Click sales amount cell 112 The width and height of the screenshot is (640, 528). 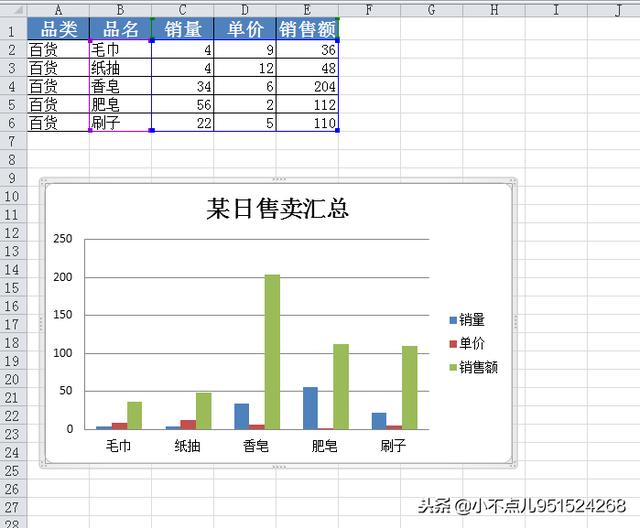307,104
